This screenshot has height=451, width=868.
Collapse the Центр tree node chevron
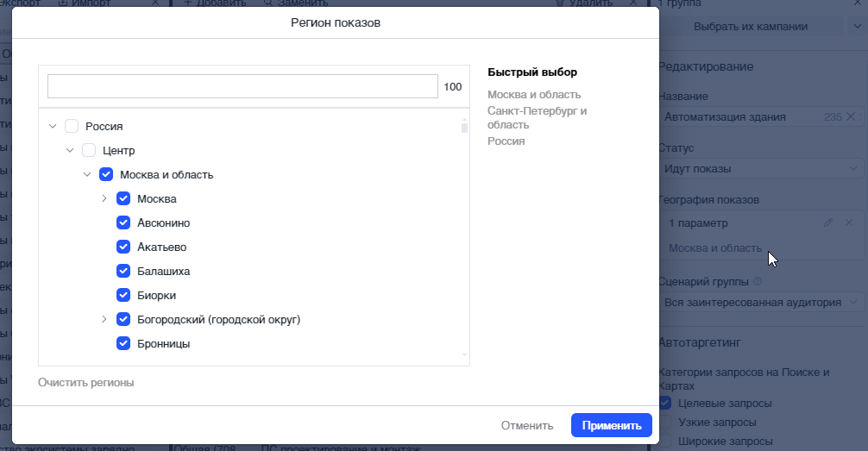tap(71, 150)
